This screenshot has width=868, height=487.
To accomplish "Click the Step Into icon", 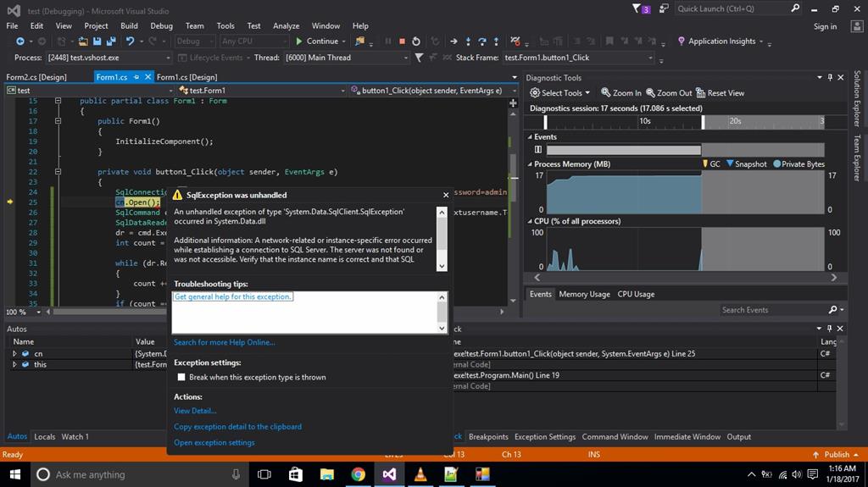I will coord(468,42).
